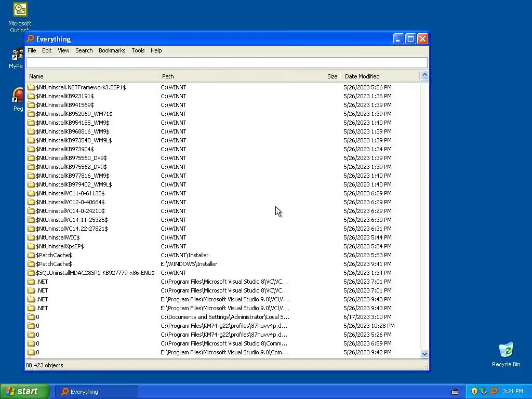Select folder icon of $NtUninstallWIC$

31,237
